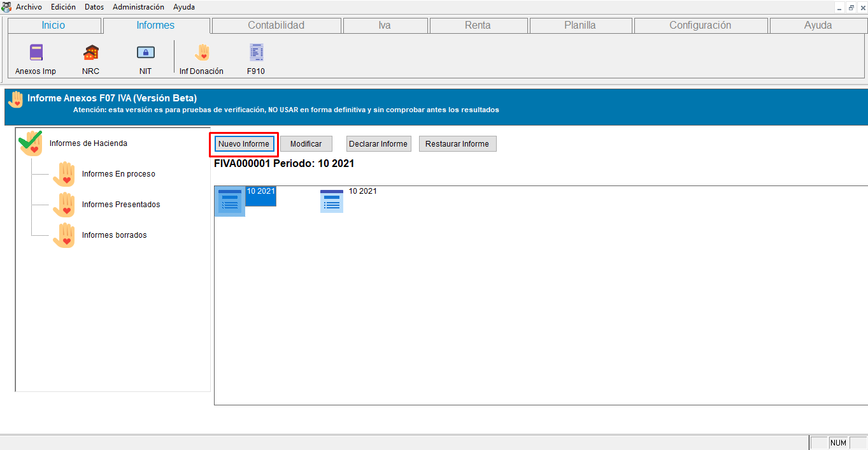The image size is (868, 450).
Task: Open the Anexos Imp tool
Action: 35,57
